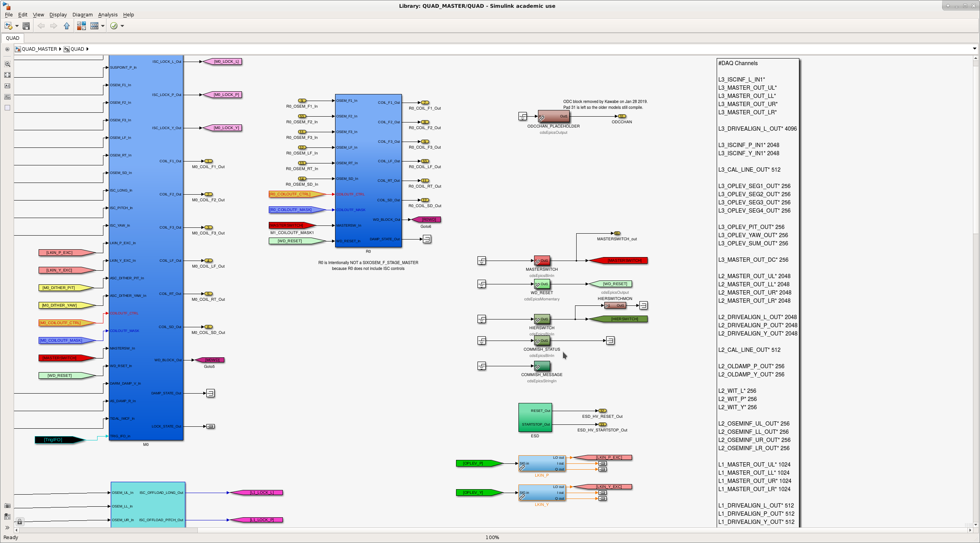Open the View menu

(38, 15)
